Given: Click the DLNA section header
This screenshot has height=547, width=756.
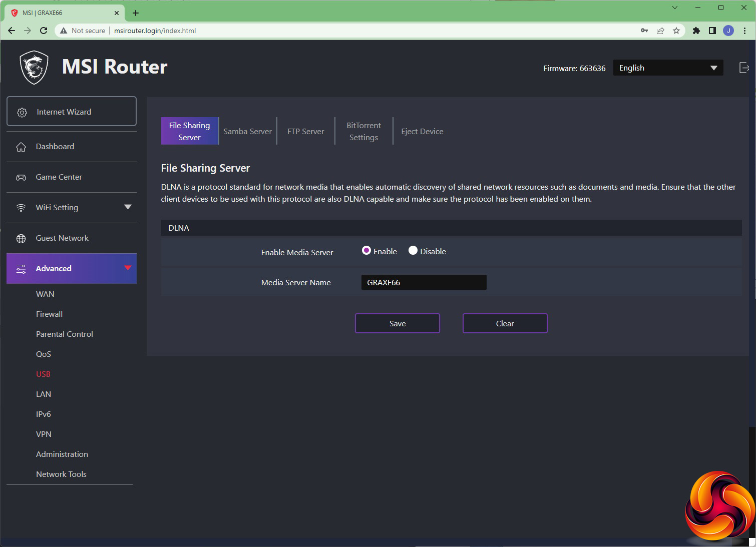Looking at the screenshot, I should pyautogui.click(x=451, y=228).
